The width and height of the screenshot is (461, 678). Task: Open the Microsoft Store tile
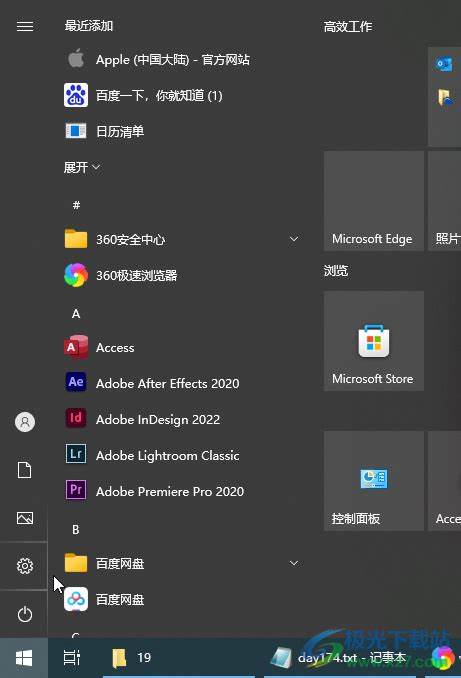click(x=374, y=341)
